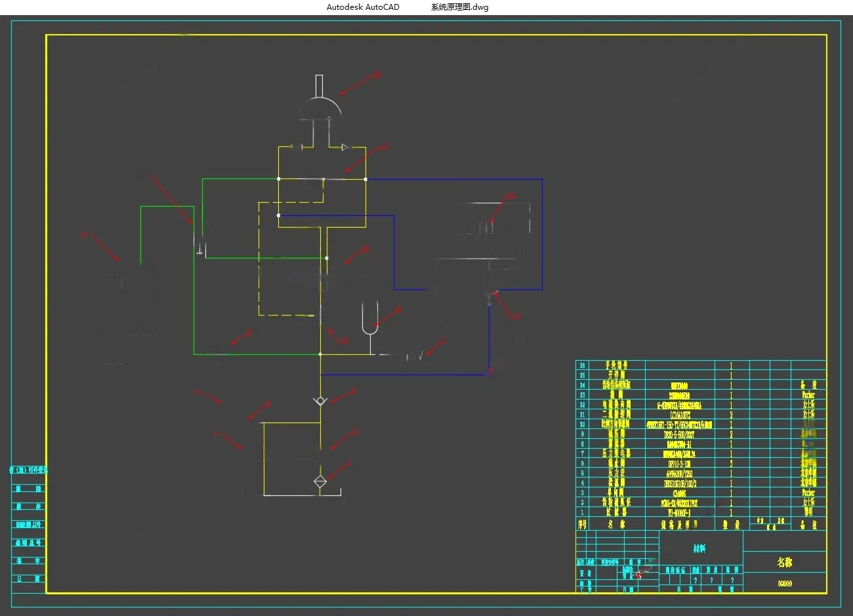Select the 材料 cell in title block

pyautogui.click(x=700, y=548)
